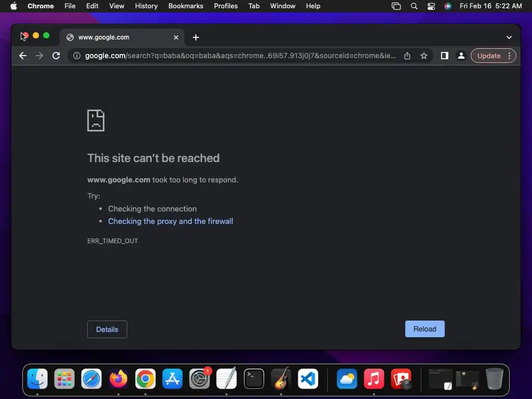Open App Store from the Dock

[x=172, y=379]
